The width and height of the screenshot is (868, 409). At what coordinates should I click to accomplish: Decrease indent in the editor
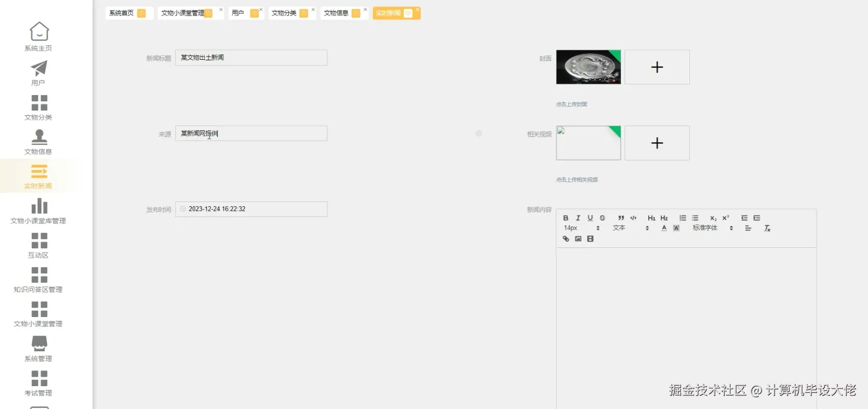744,218
